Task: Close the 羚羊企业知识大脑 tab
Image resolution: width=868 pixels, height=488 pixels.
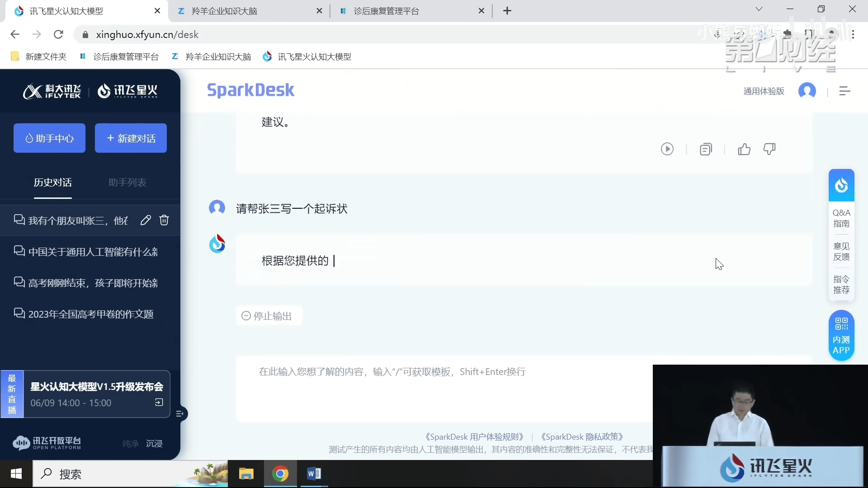Action: click(319, 11)
